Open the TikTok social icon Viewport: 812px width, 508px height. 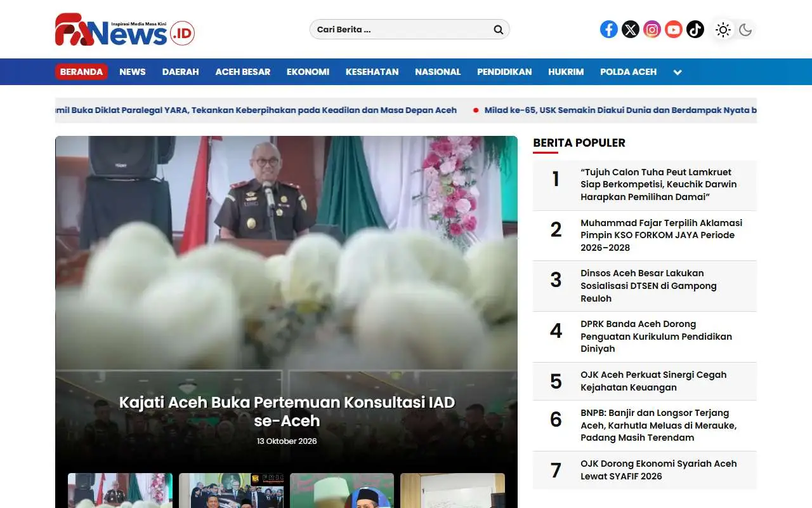coord(695,29)
